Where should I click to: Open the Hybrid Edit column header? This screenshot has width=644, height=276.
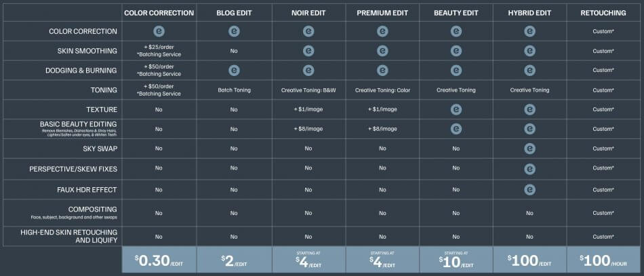point(530,12)
